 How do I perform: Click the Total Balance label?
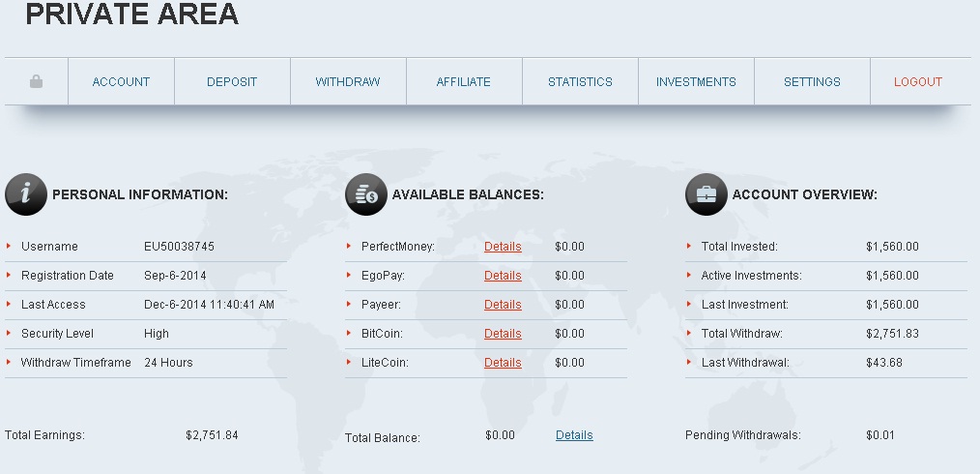(383, 438)
